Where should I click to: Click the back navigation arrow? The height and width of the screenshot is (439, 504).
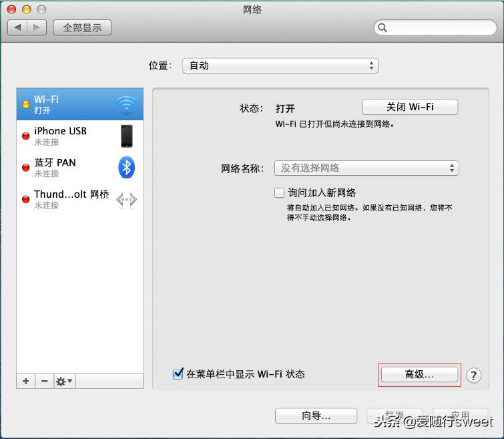pos(17,27)
